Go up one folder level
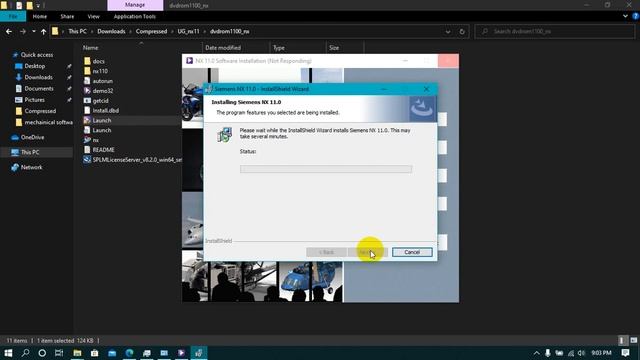640x360 pixels. click(43, 31)
